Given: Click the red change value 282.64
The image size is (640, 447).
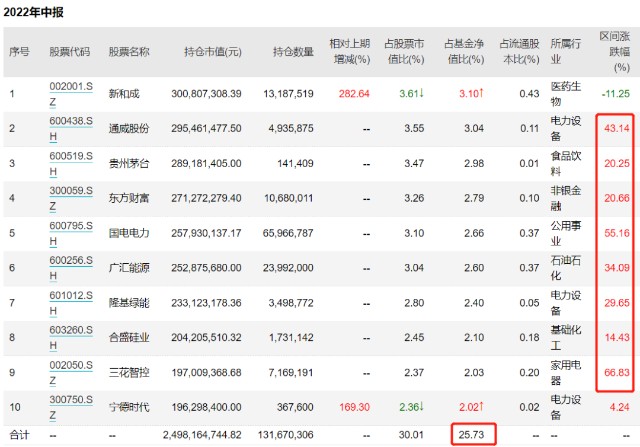Looking at the screenshot, I should click(354, 94).
